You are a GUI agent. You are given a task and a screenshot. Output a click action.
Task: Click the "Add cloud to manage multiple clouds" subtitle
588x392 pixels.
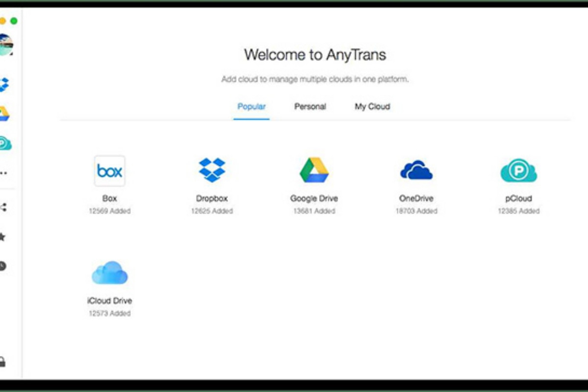point(315,79)
